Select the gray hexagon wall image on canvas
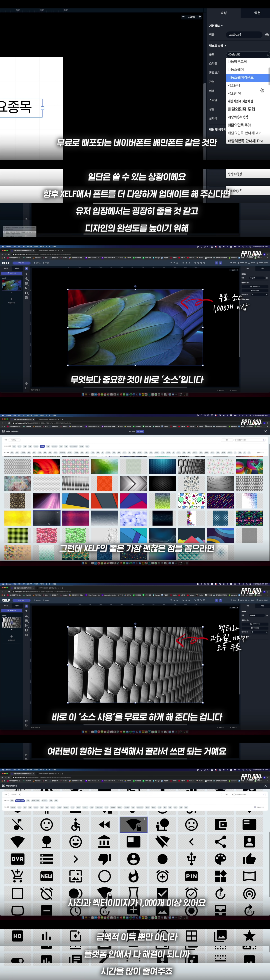 pos(135,665)
